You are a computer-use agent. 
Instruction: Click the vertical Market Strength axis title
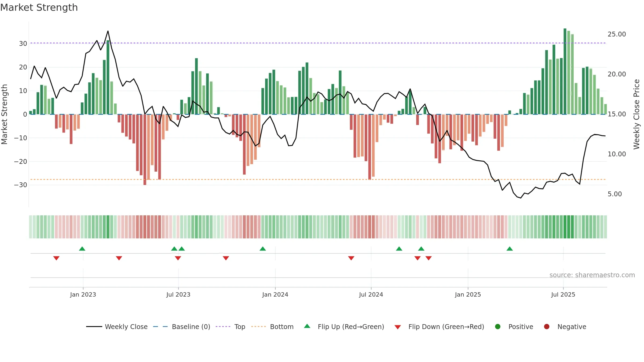[x=4, y=114]
